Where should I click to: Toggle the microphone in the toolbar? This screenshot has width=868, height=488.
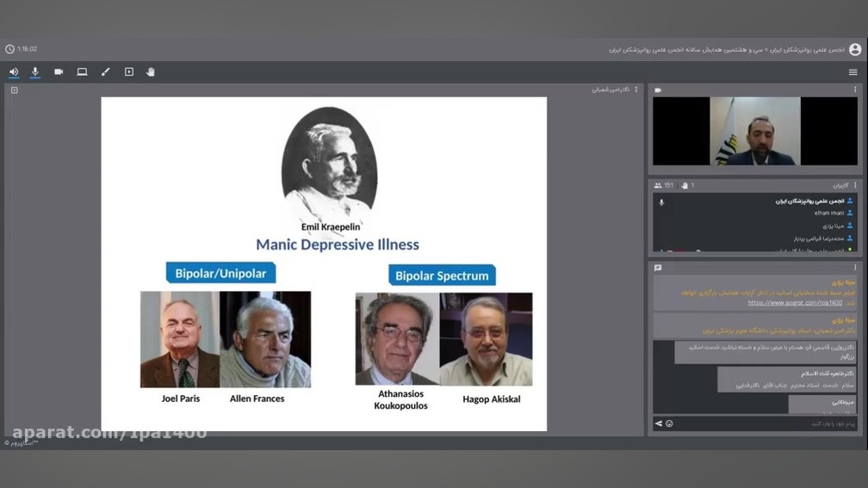pos(35,72)
